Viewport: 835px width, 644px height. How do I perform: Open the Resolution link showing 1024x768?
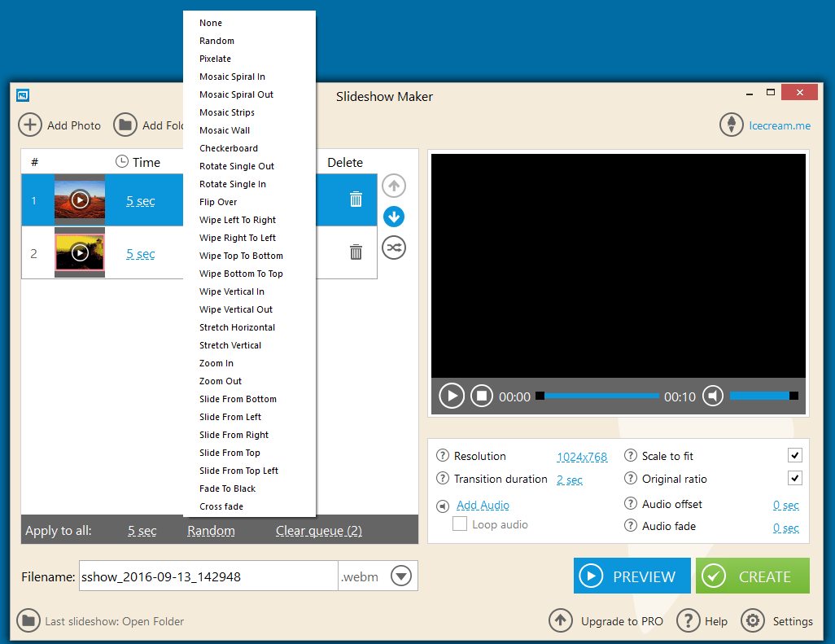tap(582, 457)
